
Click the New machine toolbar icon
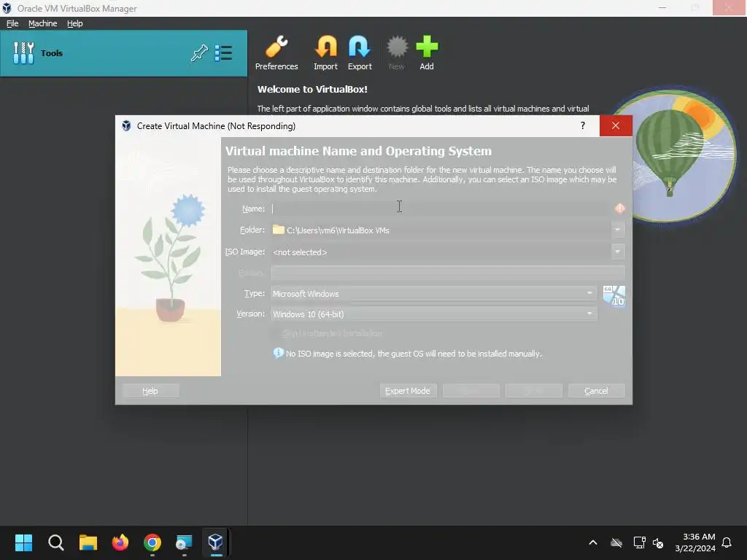pos(396,52)
